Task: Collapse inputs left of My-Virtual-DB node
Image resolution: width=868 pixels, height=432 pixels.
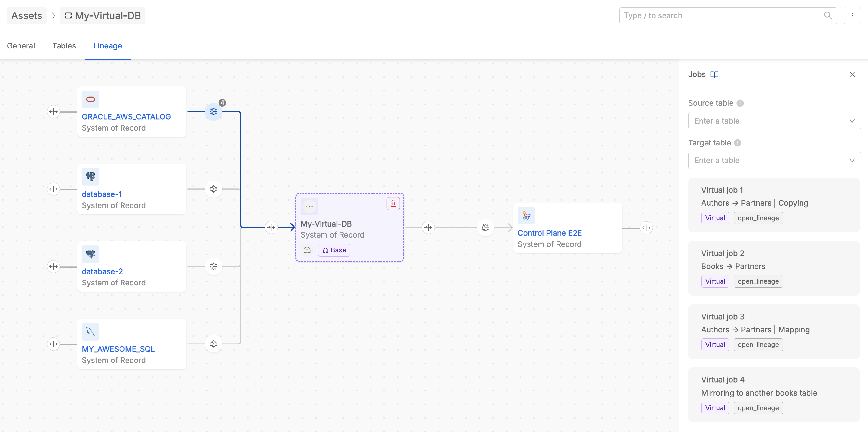Action: coord(271,228)
